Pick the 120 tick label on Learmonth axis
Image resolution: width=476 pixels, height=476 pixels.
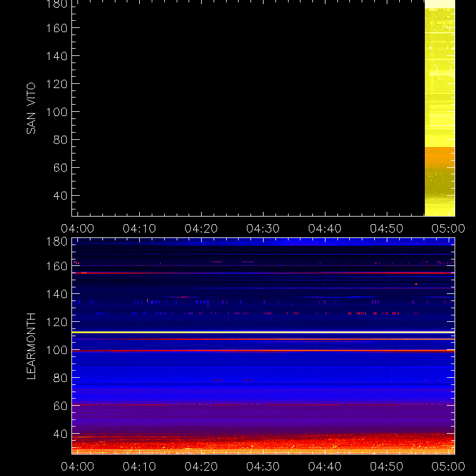[57, 322]
